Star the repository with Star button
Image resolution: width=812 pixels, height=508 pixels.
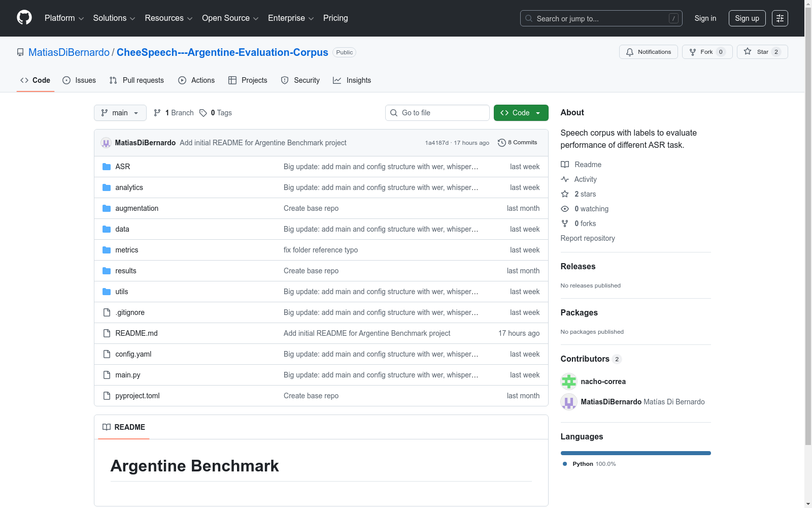pos(762,52)
